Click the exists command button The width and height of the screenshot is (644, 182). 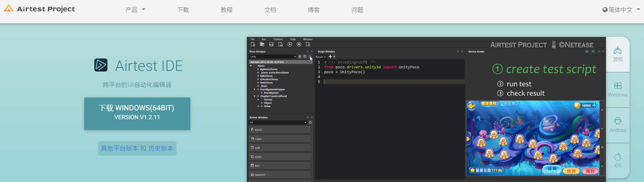280,157
